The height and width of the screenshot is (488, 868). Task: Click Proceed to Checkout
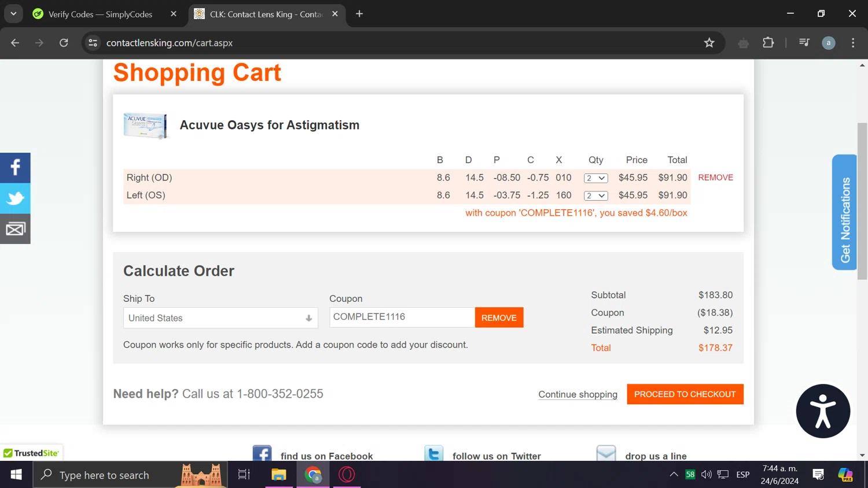685,394
